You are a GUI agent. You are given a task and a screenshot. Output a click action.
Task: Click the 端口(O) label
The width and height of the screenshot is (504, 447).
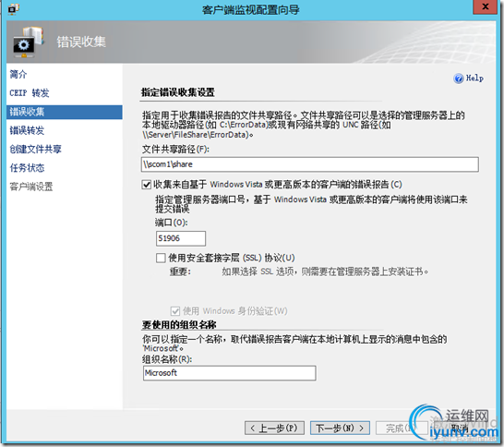172,223
